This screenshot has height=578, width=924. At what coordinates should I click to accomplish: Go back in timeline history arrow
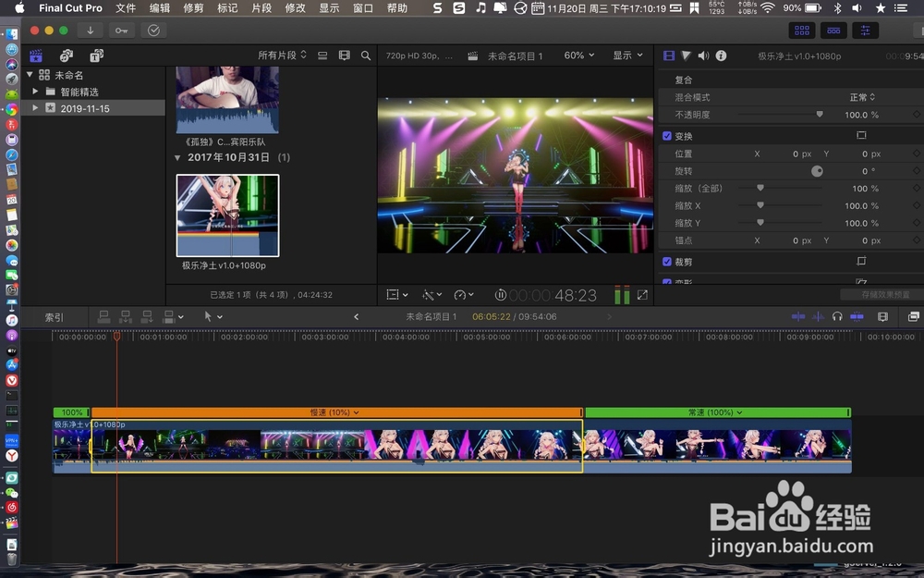[357, 316]
